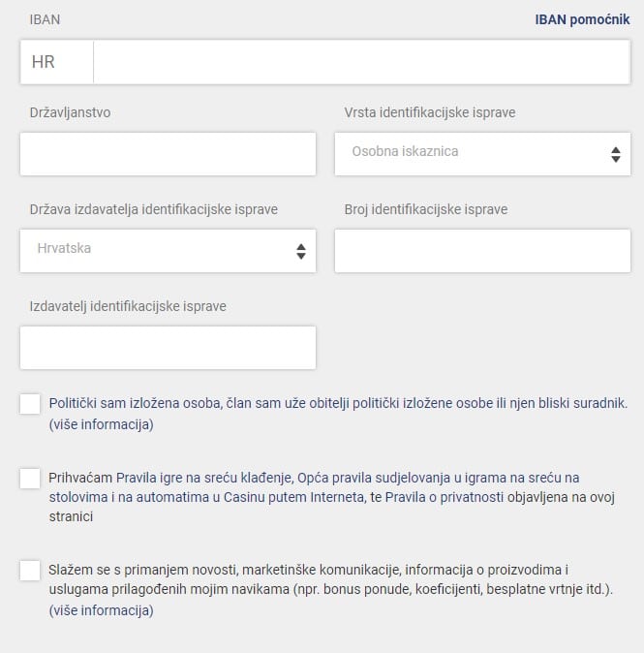The width and height of the screenshot is (644, 653).
Task: Tick the politički izložena osoba checkbox
Action: (x=30, y=404)
